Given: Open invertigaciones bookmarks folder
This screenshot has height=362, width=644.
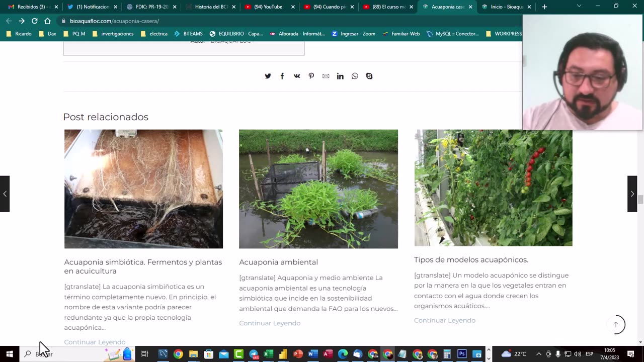Looking at the screenshot, I should click(x=113, y=34).
